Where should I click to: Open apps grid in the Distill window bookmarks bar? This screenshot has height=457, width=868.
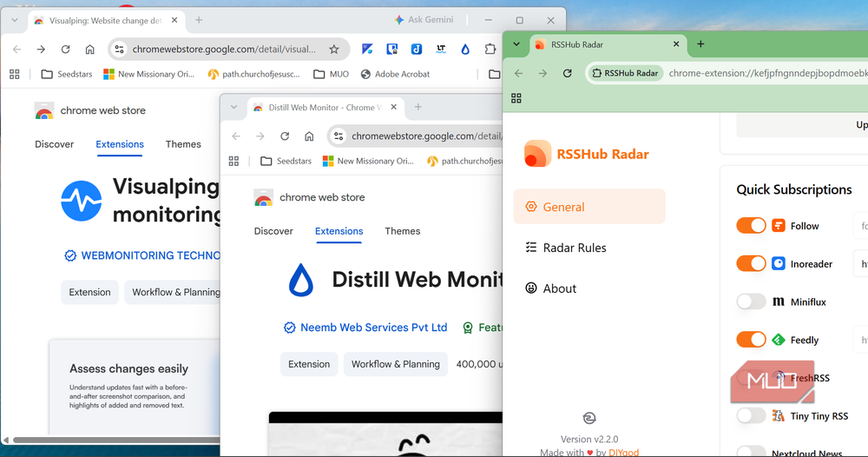(233, 162)
